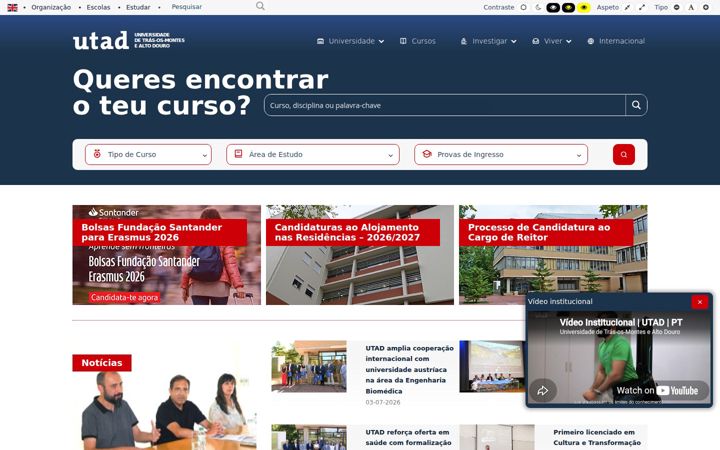Open the Provas de Ingresso dropdown

501,155
